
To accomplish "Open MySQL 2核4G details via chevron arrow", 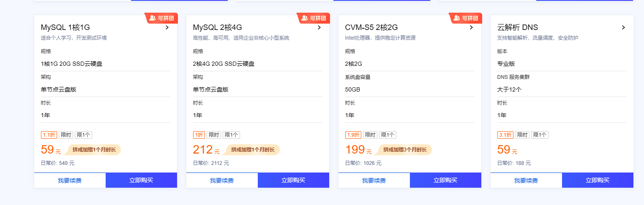I will [x=319, y=27].
